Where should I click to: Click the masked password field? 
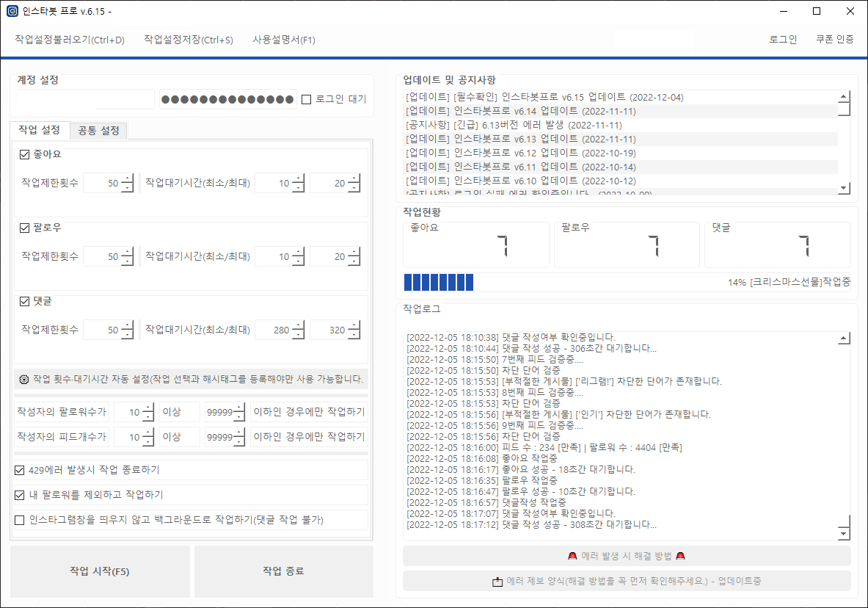(227, 99)
